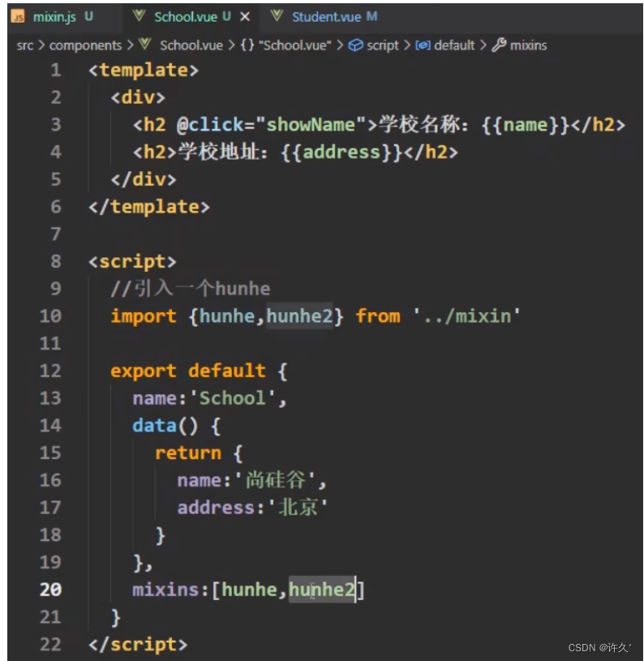Close the School.vue tab

pyautogui.click(x=245, y=17)
